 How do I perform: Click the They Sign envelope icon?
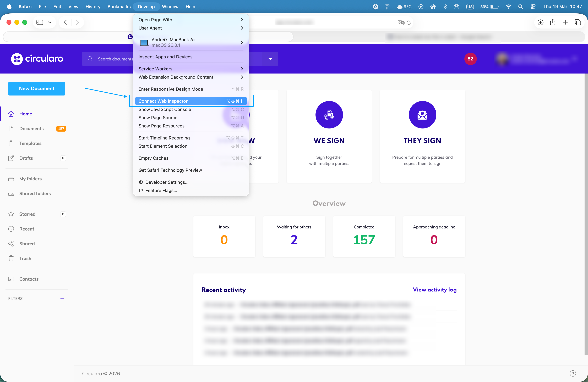coord(422,115)
